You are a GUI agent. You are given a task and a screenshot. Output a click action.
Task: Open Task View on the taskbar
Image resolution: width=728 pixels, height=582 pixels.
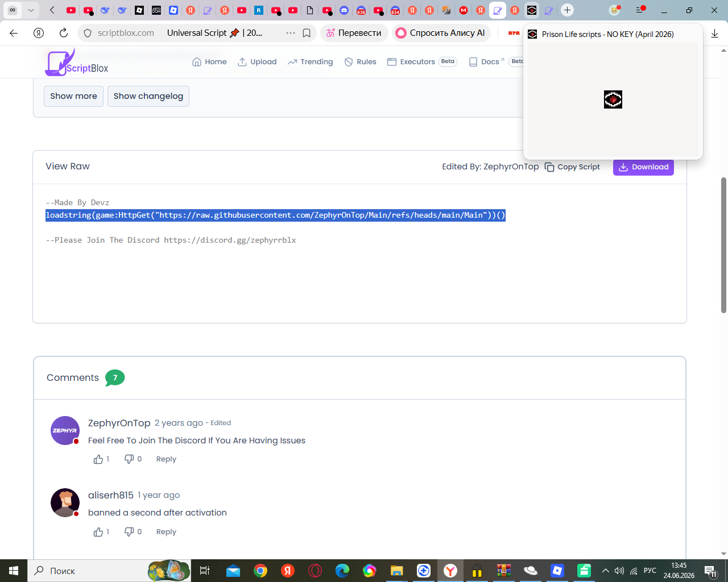[205, 571]
